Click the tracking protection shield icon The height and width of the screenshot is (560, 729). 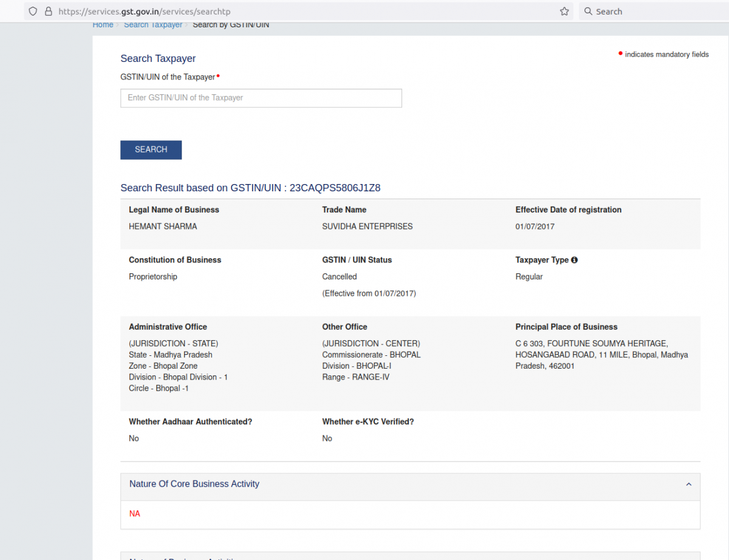(x=33, y=12)
